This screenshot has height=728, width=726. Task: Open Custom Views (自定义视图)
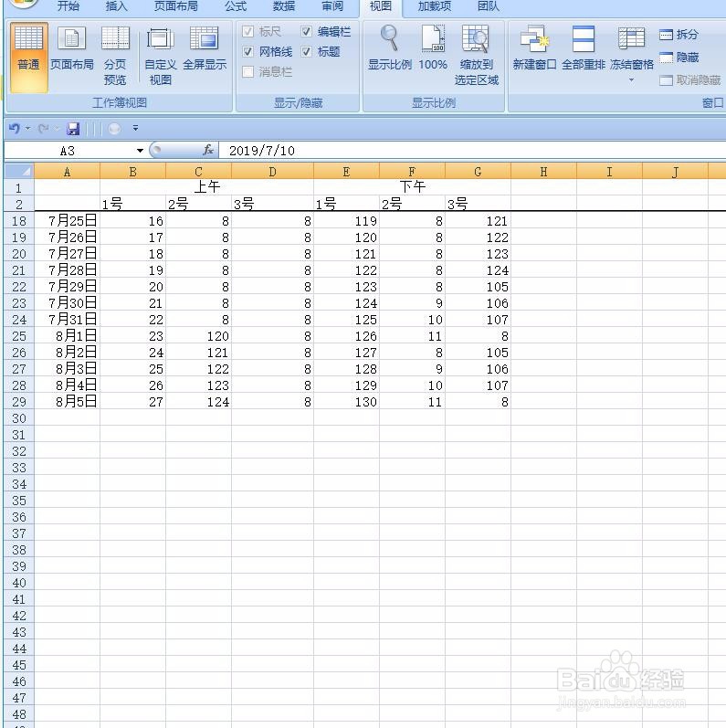tap(160, 57)
